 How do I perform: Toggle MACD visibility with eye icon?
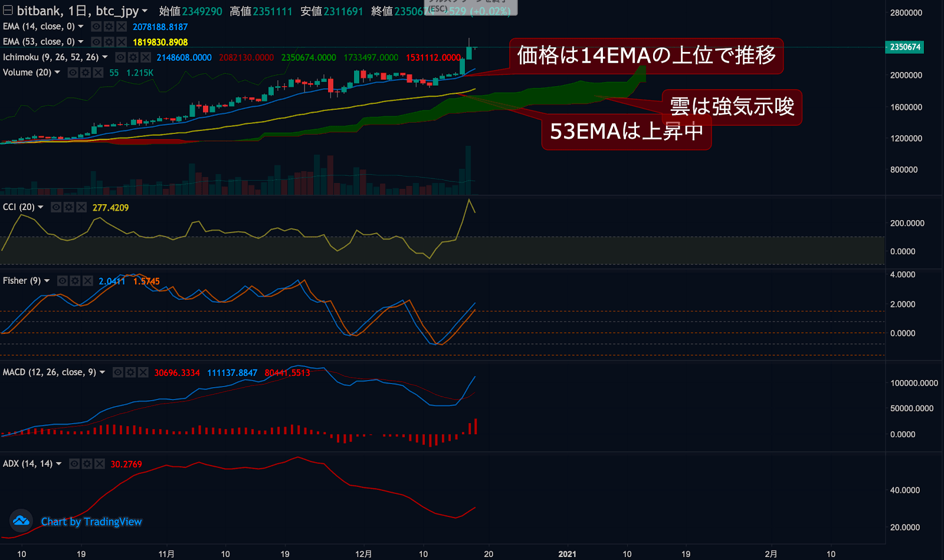click(x=119, y=372)
